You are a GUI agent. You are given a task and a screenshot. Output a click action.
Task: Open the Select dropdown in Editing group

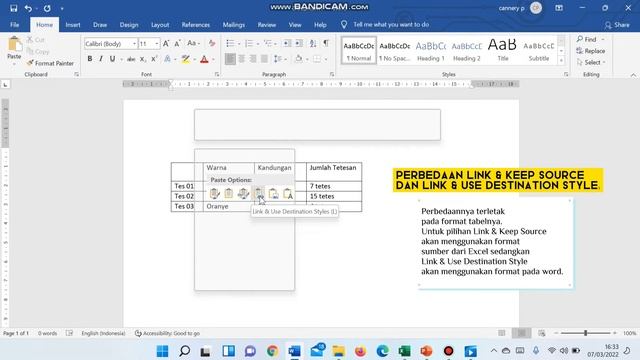(x=591, y=62)
